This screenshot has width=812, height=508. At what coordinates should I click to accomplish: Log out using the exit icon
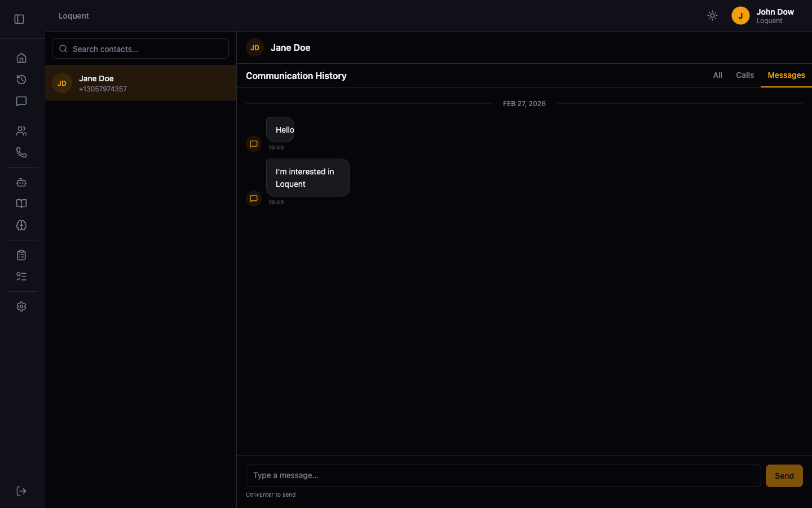21,491
